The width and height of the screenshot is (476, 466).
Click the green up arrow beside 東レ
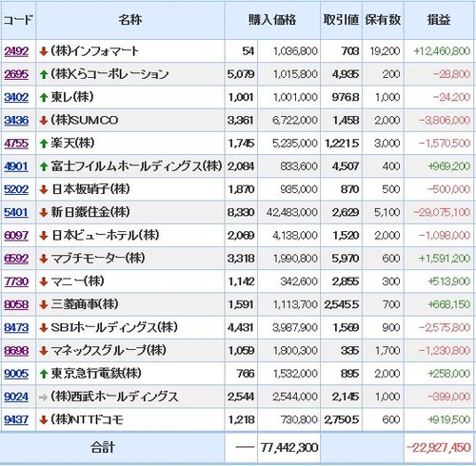pos(44,97)
